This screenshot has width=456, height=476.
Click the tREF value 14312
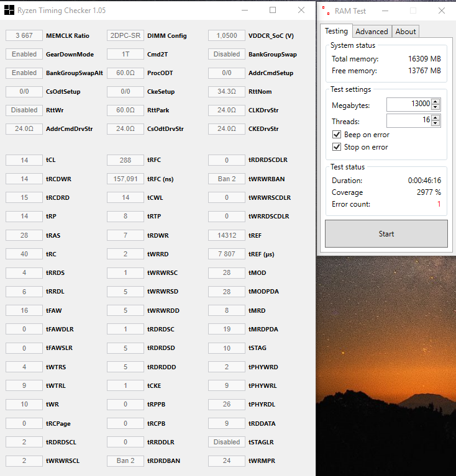227,235
